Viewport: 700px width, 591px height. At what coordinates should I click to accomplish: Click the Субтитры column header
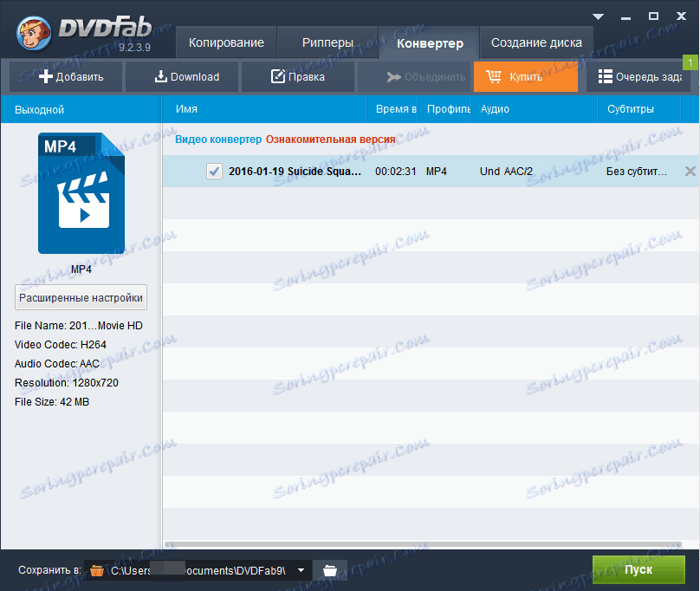click(639, 109)
